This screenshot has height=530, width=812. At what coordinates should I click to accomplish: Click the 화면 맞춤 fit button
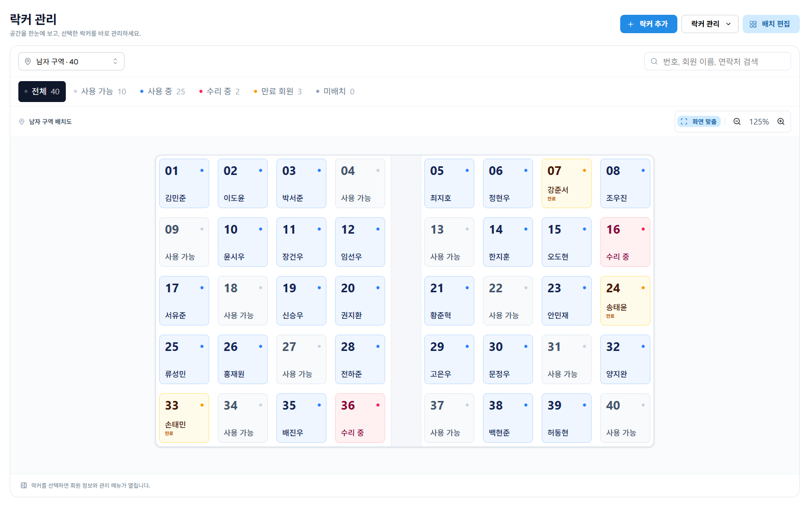tap(699, 121)
